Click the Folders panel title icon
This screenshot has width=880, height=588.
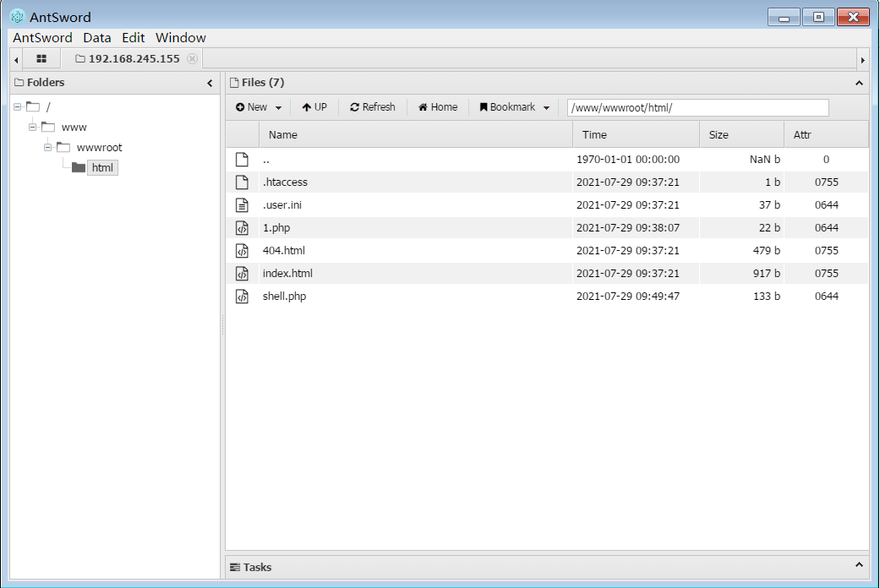(x=19, y=83)
